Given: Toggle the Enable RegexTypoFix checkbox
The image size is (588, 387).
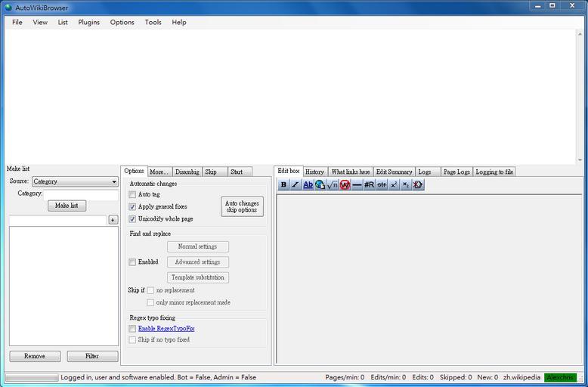Looking at the screenshot, I should click(132, 329).
